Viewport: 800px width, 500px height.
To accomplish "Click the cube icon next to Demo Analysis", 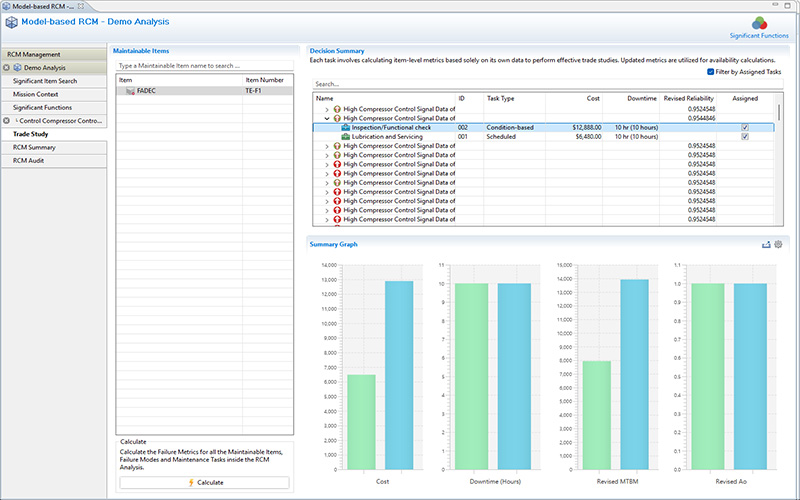I will (17, 67).
